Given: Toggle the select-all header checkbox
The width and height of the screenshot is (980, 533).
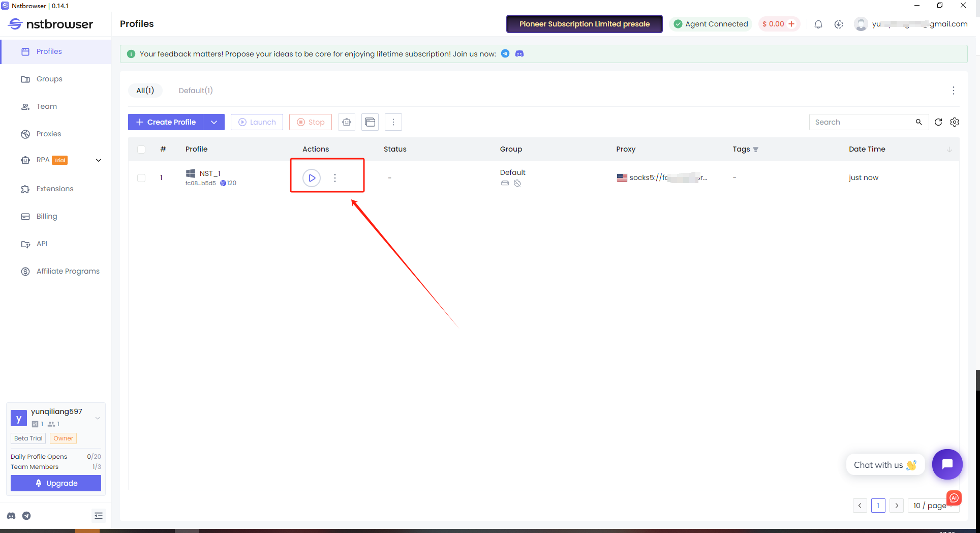Looking at the screenshot, I should pos(141,150).
